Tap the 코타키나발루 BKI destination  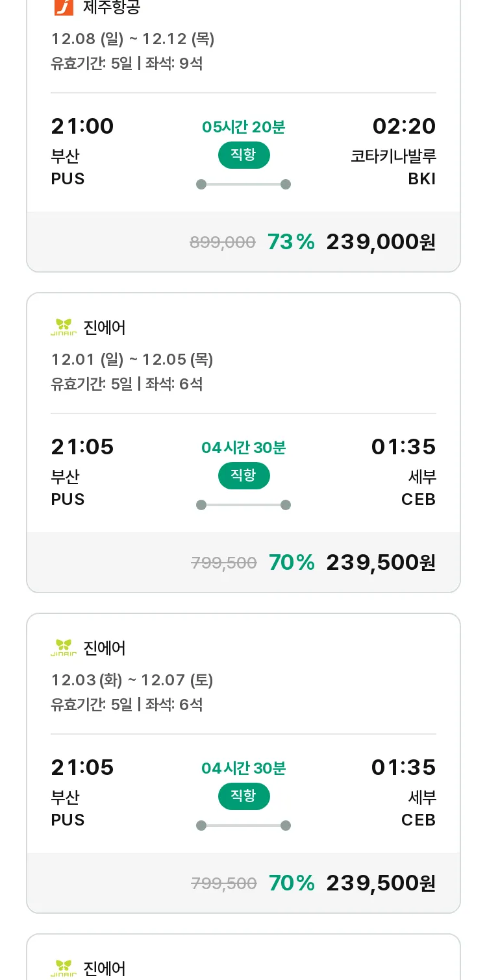click(393, 167)
